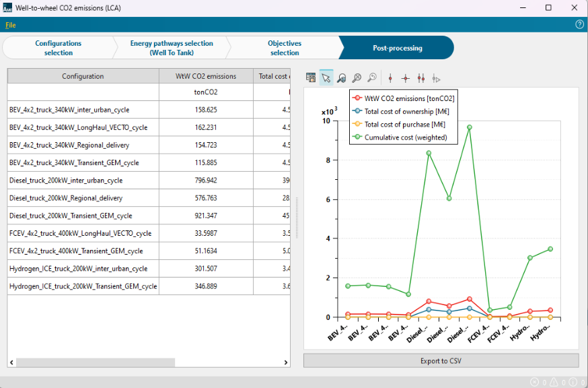Screen dimensions: 588x388
Task: Go to the Configurations selection step
Action: coord(59,48)
